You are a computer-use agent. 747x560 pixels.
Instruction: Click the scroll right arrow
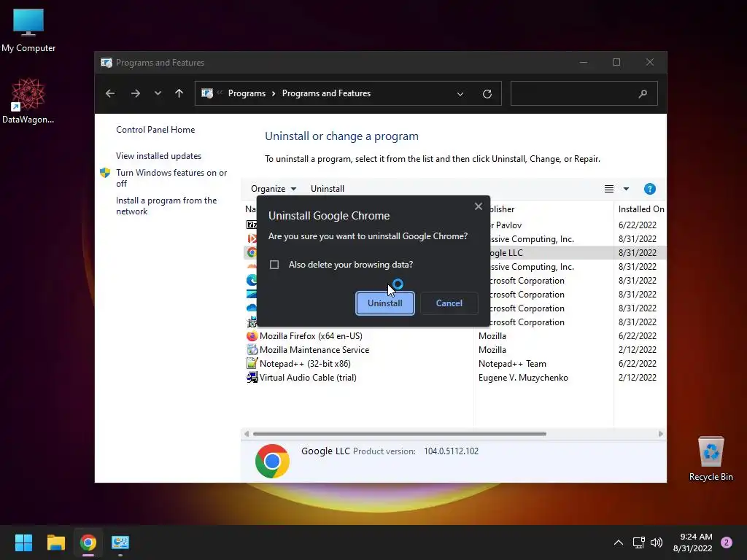tap(661, 434)
